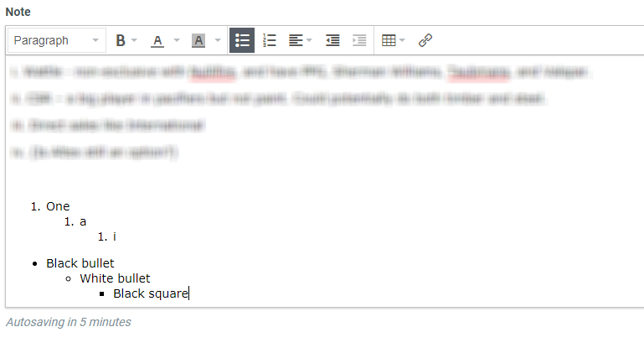Viewport: 644px width, 353px height.
Task: Click the 'White bullet' list item text
Action: point(115,278)
